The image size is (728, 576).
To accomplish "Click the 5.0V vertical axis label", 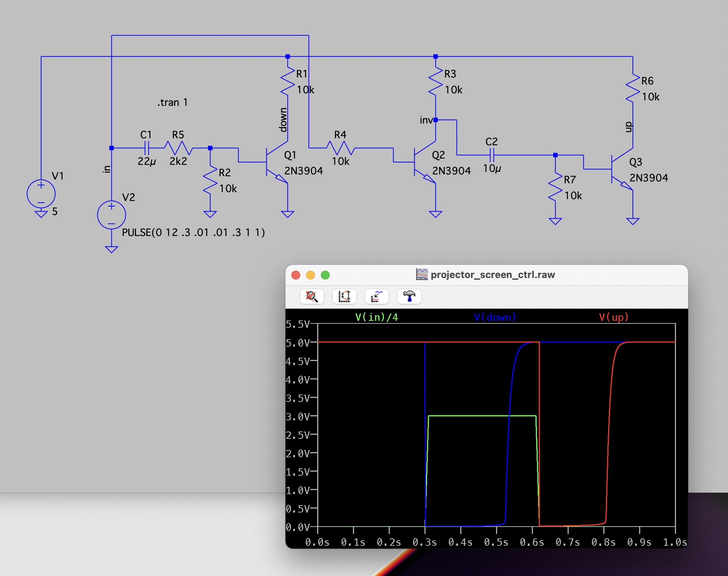I will (298, 343).
